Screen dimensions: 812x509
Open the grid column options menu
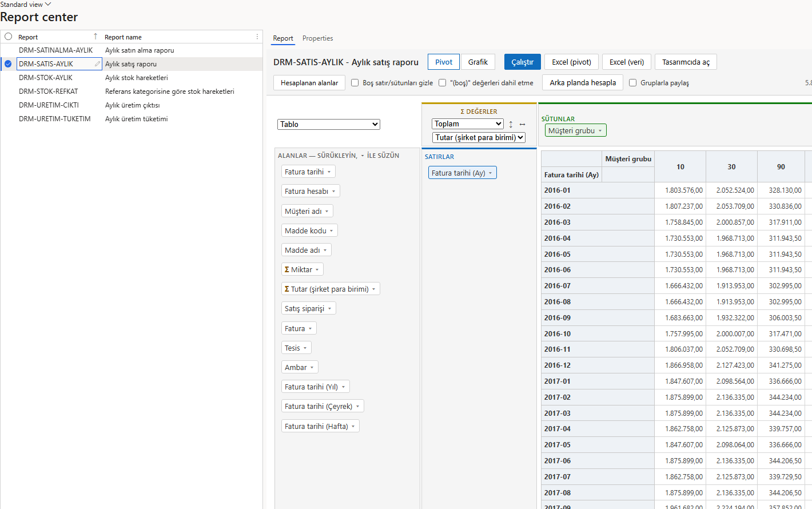coord(257,37)
